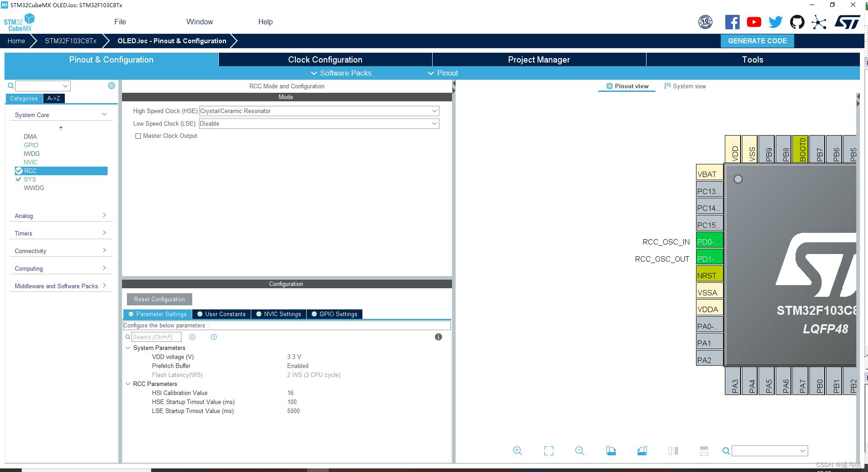Go to previous search result arrow
This screenshot has width=868, height=472.
point(192,337)
